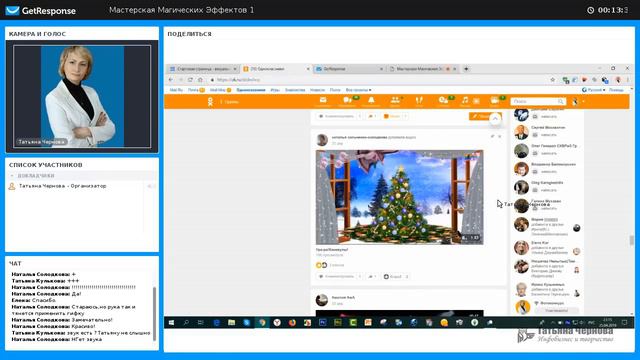The image size is (640, 360).
Task: Click the GetResponse logo in the header
Action: click(41, 11)
